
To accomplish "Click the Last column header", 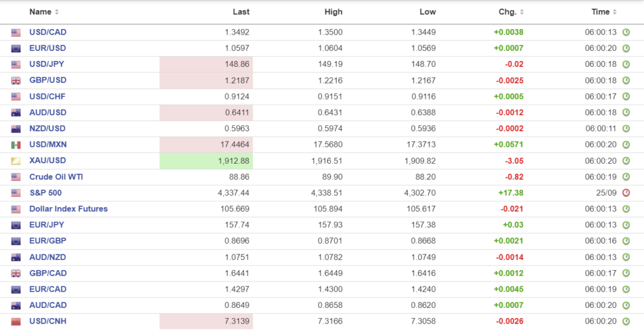I will click(x=241, y=12).
